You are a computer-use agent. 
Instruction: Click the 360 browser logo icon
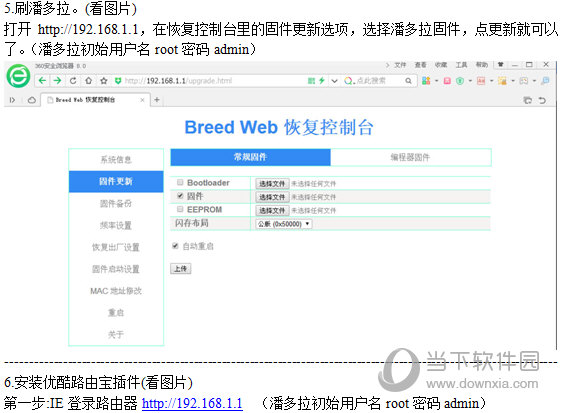(18, 76)
